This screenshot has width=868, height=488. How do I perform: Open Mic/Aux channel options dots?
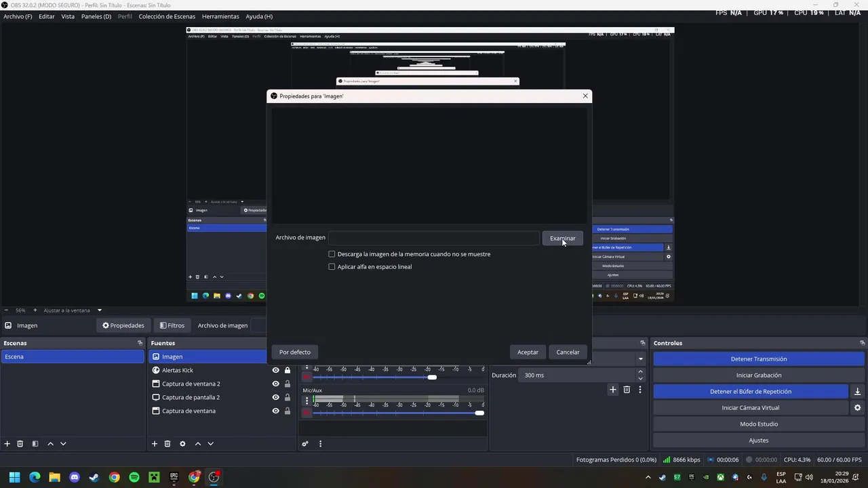click(307, 401)
